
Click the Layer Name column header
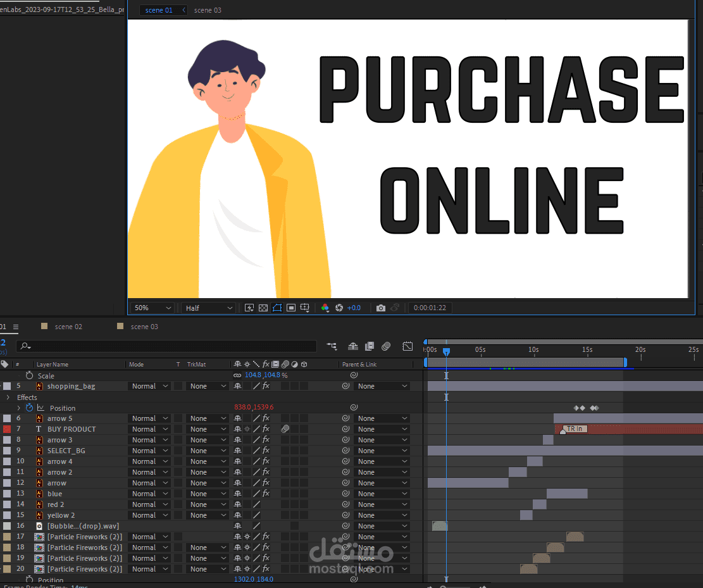click(53, 364)
